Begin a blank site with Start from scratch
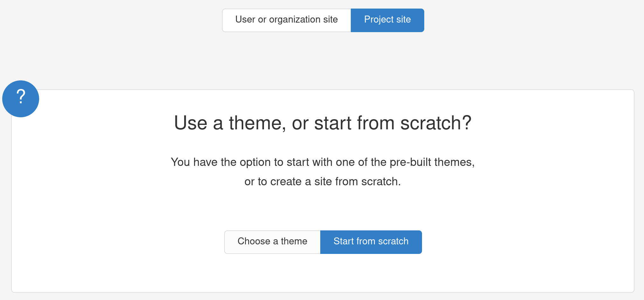The width and height of the screenshot is (644, 300). tap(371, 242)
